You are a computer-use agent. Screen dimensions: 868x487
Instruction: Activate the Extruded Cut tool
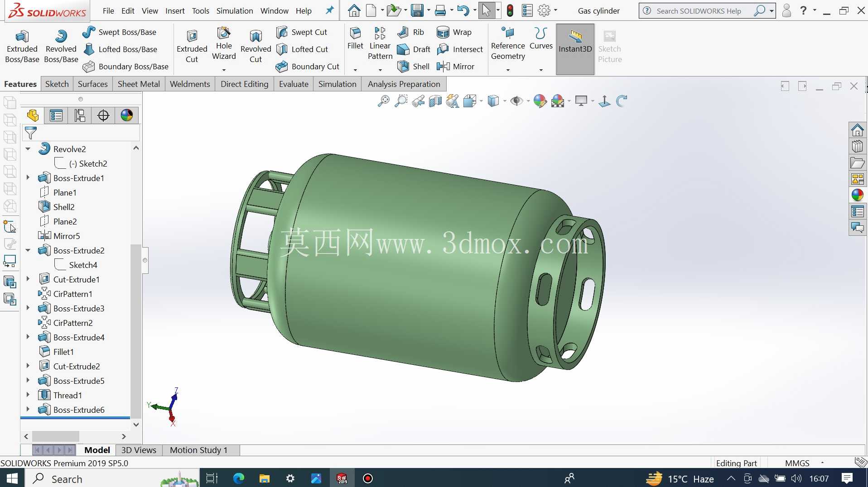192,47
